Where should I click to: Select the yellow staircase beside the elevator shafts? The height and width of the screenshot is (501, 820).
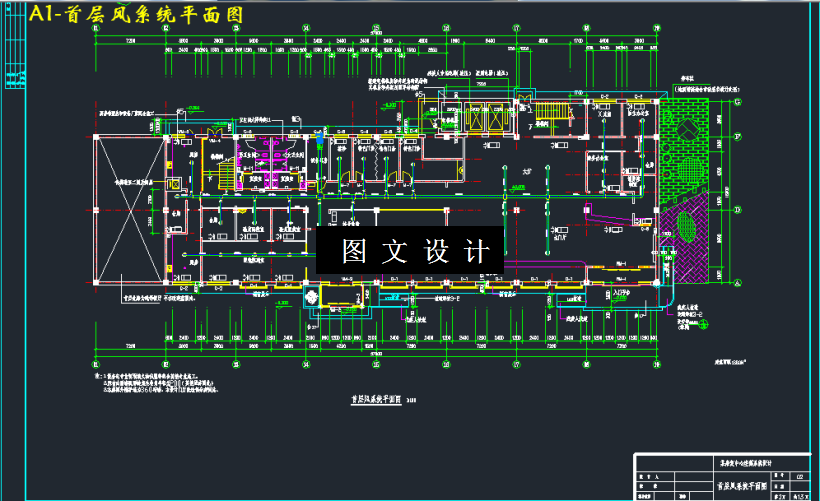(x=551, y=112)
